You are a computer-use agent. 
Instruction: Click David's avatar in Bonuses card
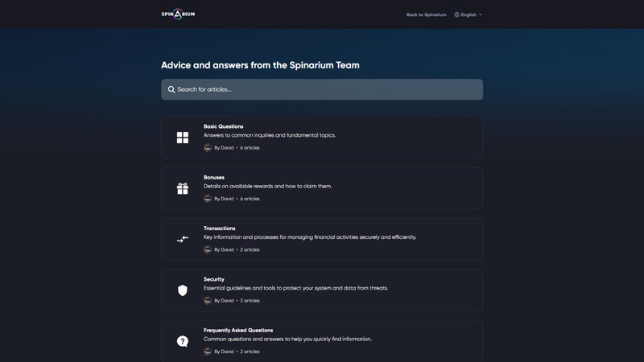[x=208, y=199]
